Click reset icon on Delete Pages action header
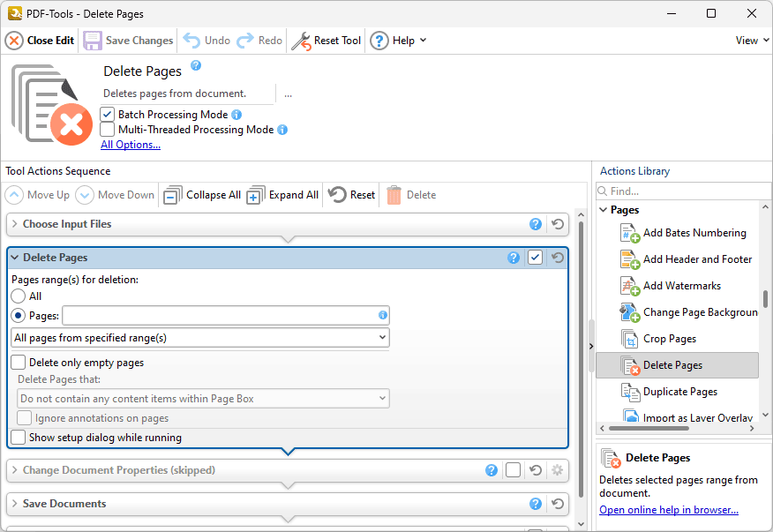This screenshot has height=532, width=773. click(558, 258)
